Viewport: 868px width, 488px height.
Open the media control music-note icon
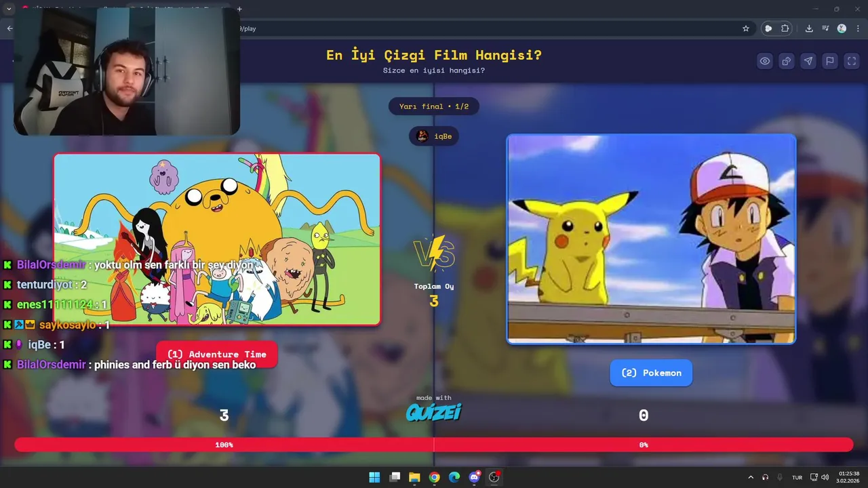[x=825, y=28]
